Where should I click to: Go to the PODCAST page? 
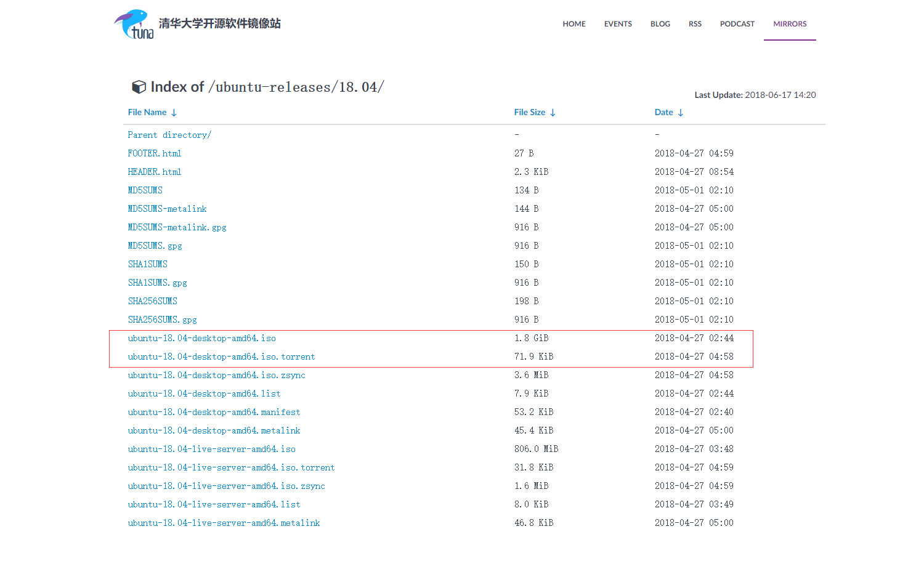737,24
